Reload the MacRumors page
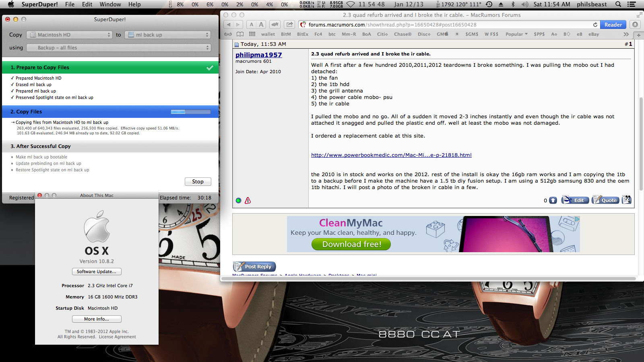644x362 pixels. coord(595,25)
